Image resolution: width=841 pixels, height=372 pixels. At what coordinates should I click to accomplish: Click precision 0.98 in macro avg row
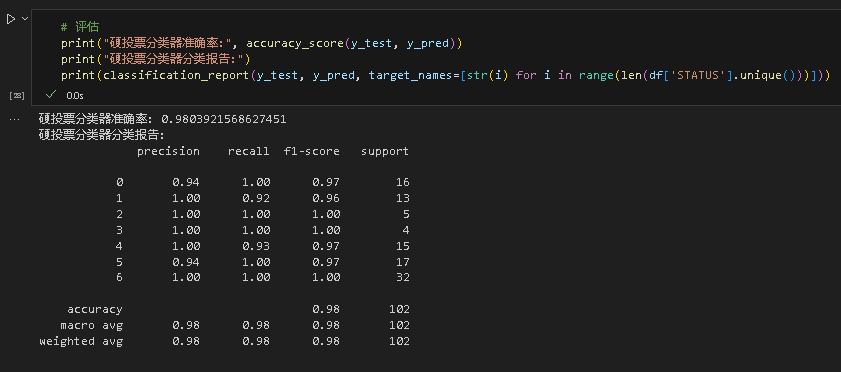pos(186,325)
